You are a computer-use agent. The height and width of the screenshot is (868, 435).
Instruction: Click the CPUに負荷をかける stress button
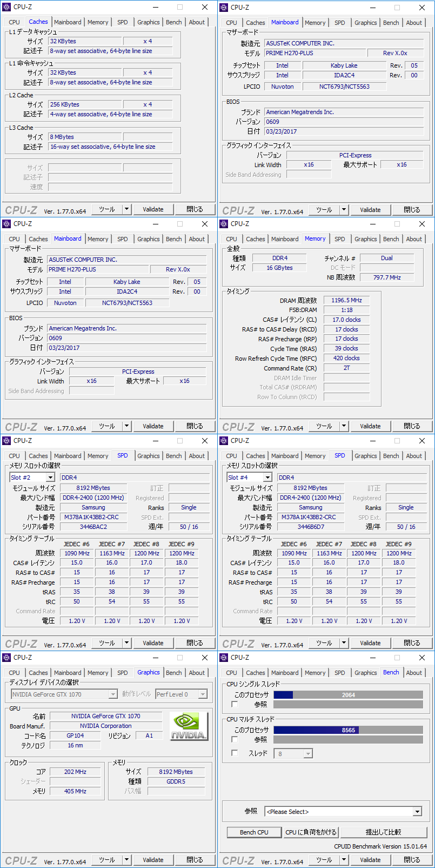click(311, 832)
